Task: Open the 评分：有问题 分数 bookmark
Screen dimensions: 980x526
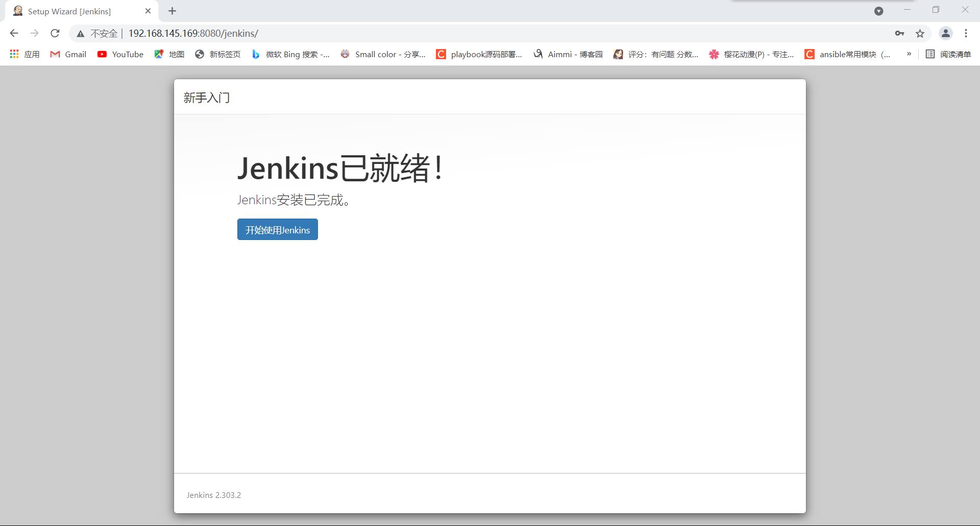Action: (656, 54)
